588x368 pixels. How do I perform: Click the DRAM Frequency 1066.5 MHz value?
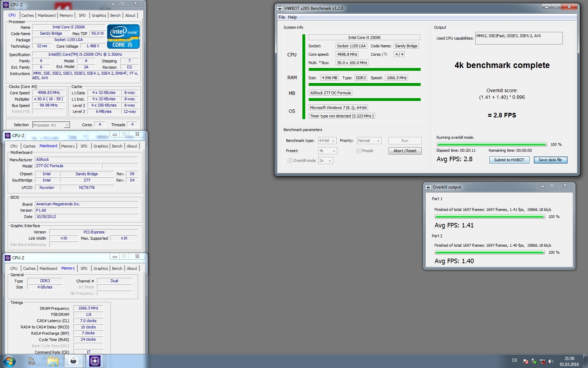[89, 308]
